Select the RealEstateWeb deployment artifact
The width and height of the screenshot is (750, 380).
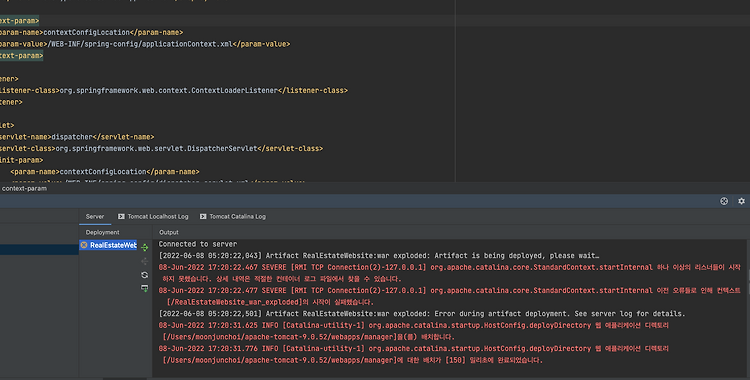(x=108, y=245)
